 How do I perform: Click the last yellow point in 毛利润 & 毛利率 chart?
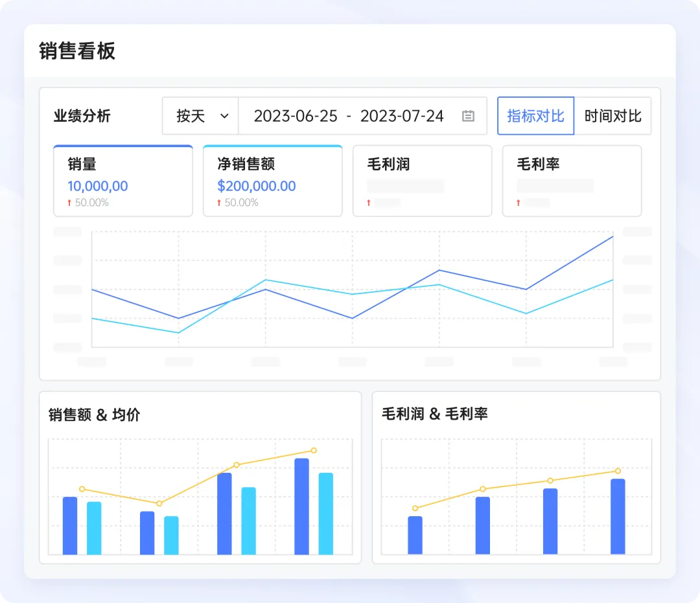[618, 471]
